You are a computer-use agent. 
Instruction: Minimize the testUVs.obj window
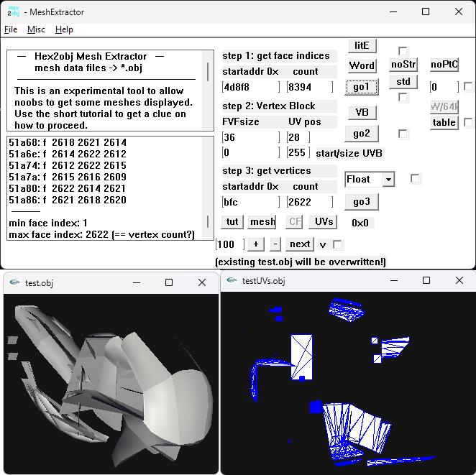point(394,280)
